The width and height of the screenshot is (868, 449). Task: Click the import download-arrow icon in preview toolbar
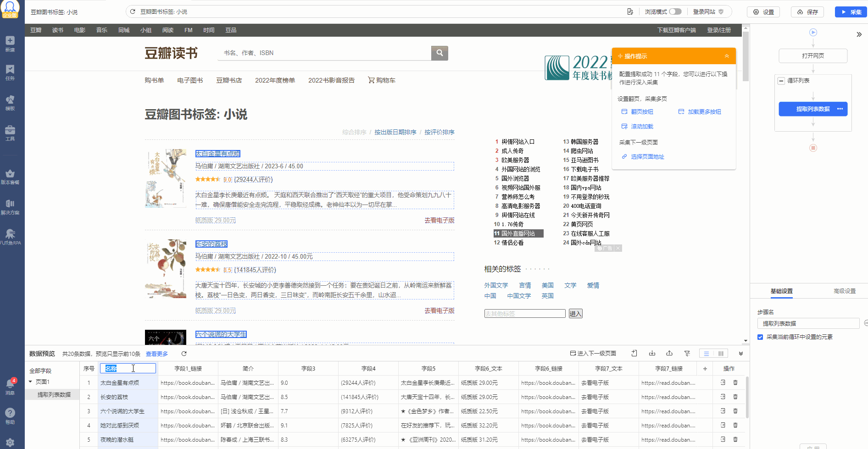pyautogui.click(x=652, y=353)
